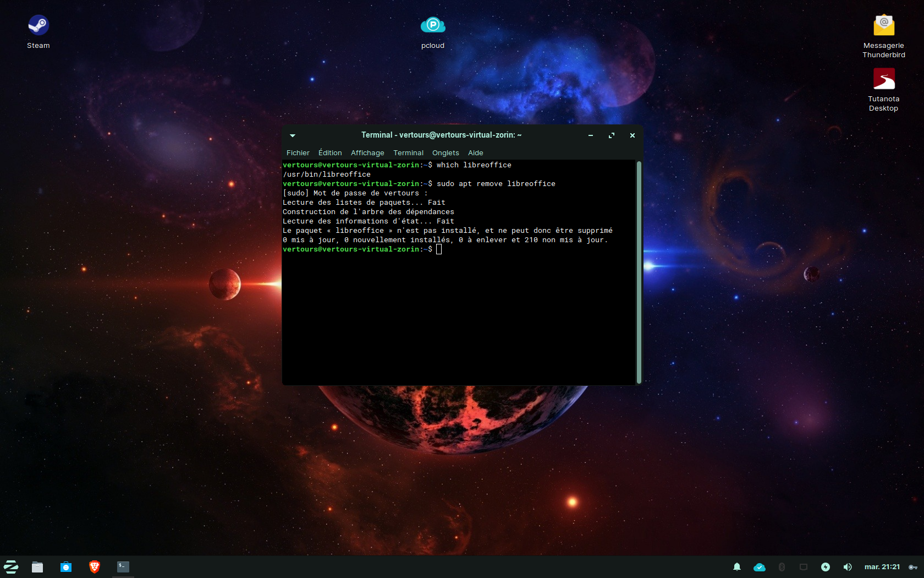The height and width of the screenshot is (578, 924).
Task: Open the Édition menu
Action: coord(330,153)
